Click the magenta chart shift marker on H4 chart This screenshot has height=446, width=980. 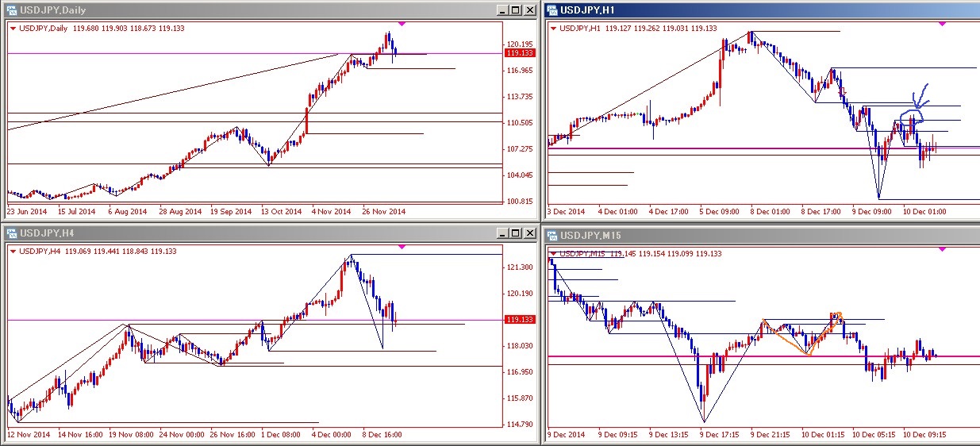[402, 247]
